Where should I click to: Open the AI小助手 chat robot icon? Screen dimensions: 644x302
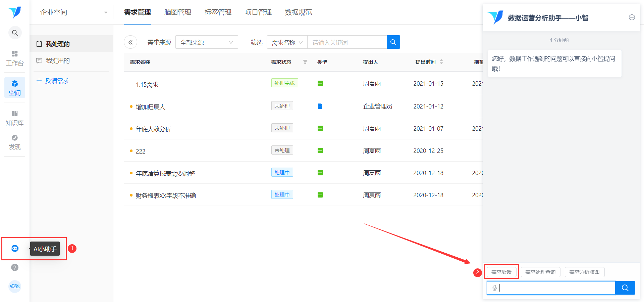(15, 249)
